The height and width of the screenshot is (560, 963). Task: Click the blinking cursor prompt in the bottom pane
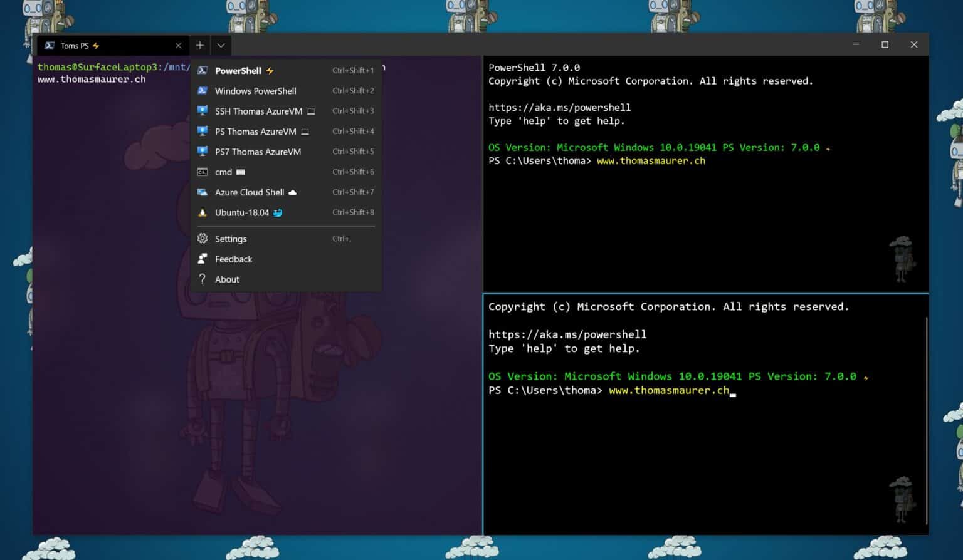732,391
